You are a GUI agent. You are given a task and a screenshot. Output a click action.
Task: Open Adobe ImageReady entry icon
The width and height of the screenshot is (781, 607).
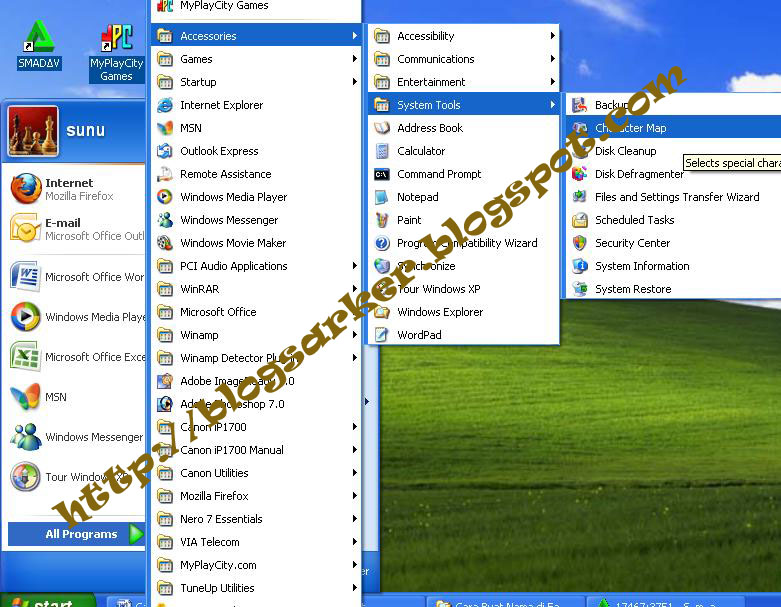165,381
